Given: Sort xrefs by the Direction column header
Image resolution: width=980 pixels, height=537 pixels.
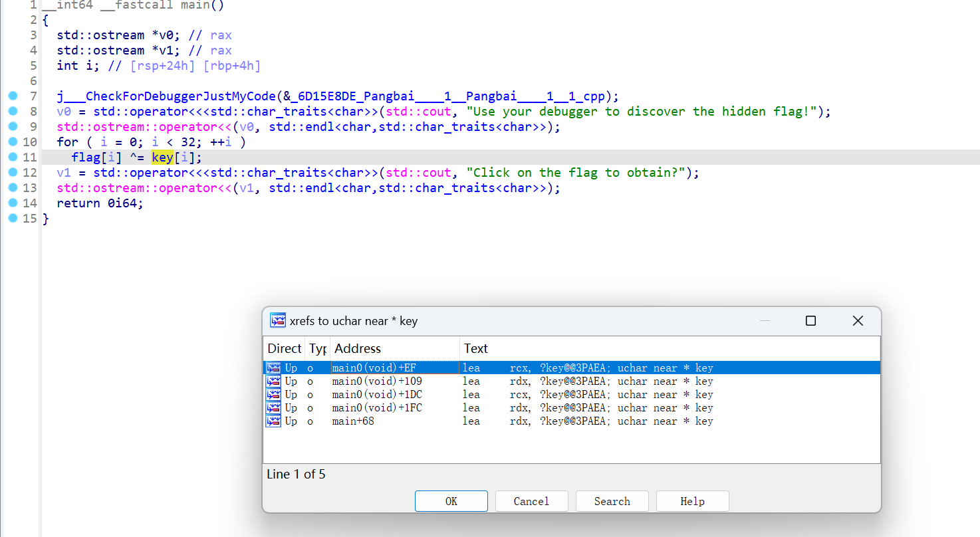Looking at the screenshot, I should pos(284,349).
